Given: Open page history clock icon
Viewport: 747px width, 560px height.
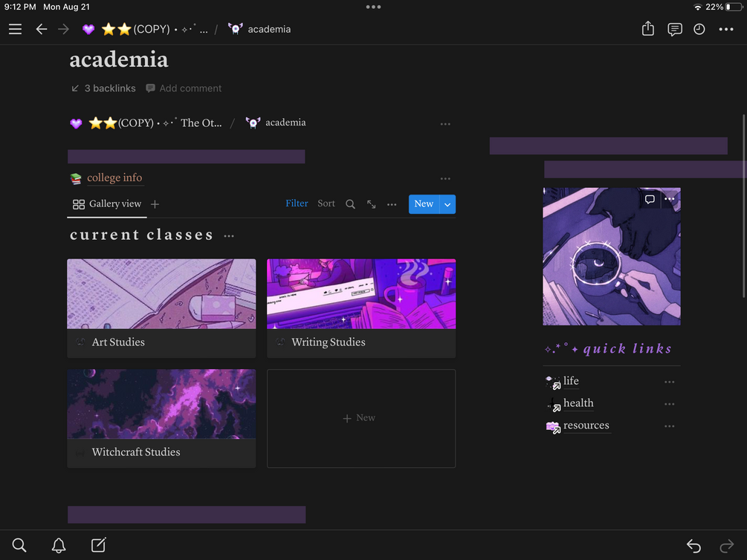Looking at the screenshot, I should click(x=699, y=29).
